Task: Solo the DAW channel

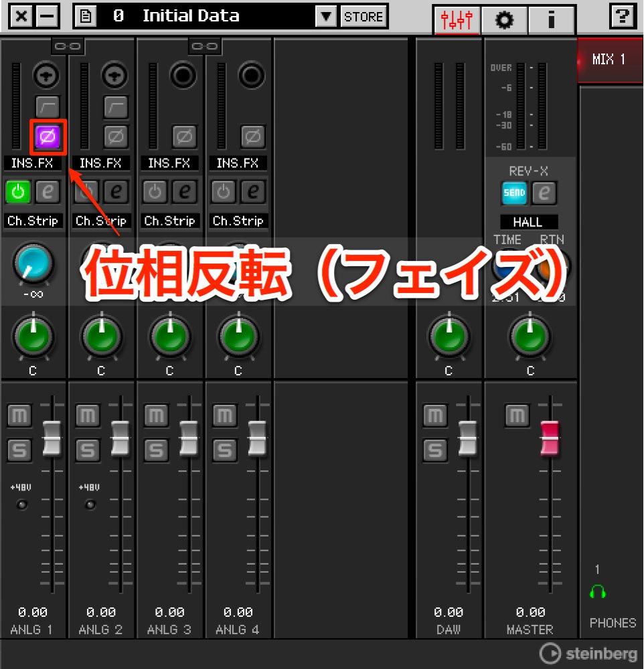Action: (x=435, y=450)
